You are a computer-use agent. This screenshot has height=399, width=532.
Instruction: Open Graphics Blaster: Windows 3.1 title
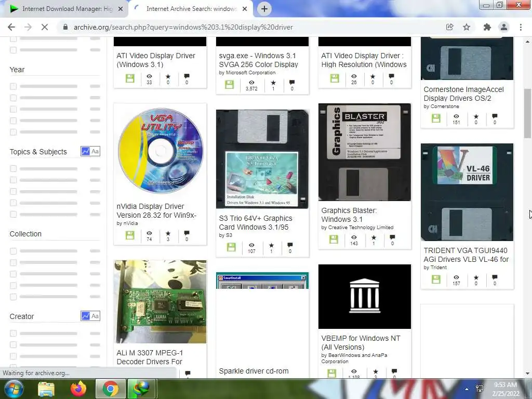[349, 215]
